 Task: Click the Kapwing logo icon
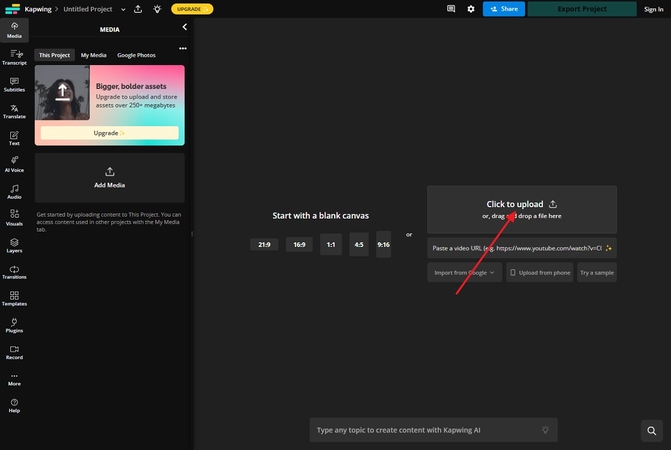click(12, 9)
